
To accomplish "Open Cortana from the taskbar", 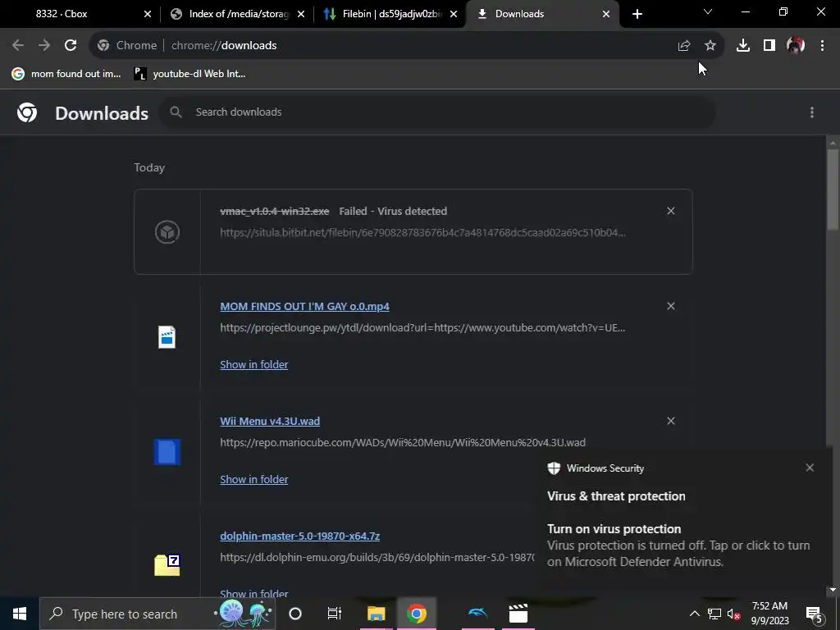I will (x=295, y=614).
